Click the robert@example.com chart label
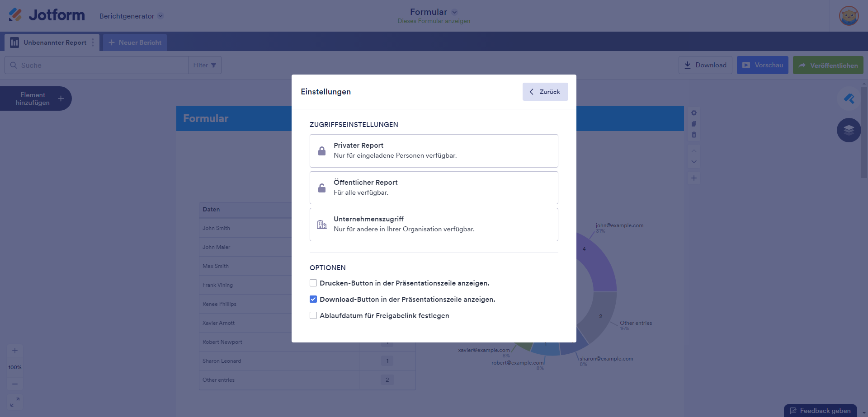The height and width of the screenshot is (417, 868). coord(518,363)
